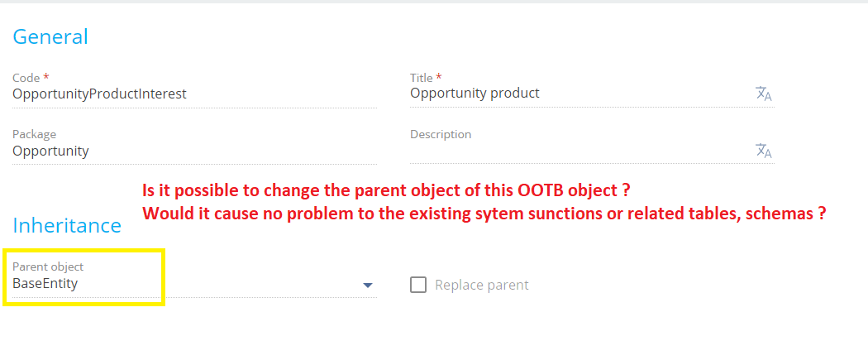
Task: Focus the Code field containing OpportunityProductInterest
Action: pos(194,94)
